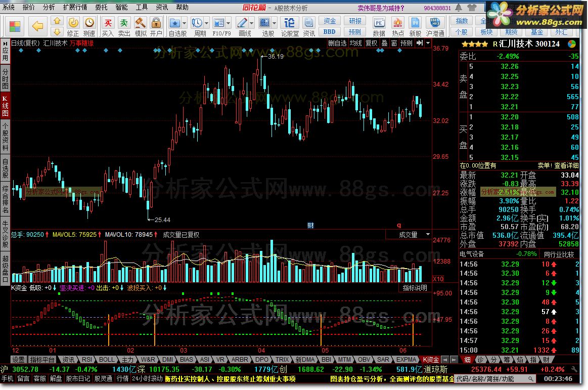Collapse the left sidebar with top arrow
The image size is (588, 390).
5,44
